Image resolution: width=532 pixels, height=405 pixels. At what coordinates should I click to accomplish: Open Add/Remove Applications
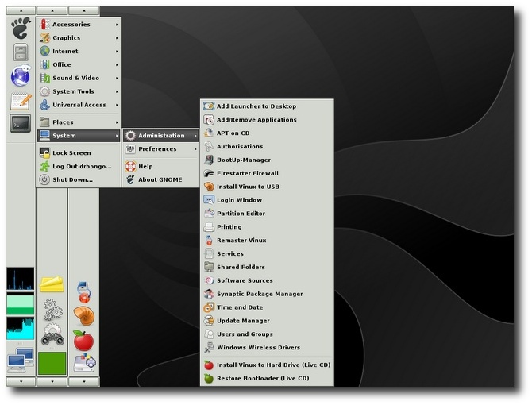click(x=267, y=120)
